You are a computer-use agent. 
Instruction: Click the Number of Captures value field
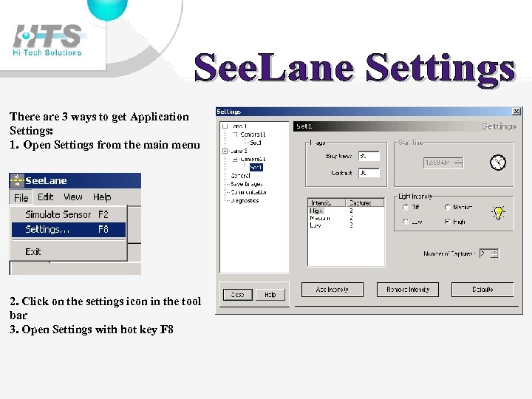485,253
